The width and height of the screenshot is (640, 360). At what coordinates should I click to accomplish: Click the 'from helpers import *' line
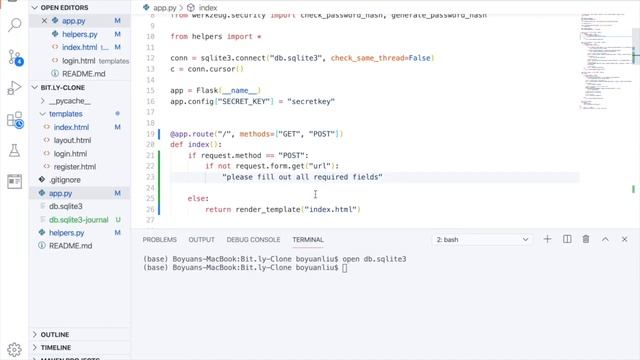(216, 37)
